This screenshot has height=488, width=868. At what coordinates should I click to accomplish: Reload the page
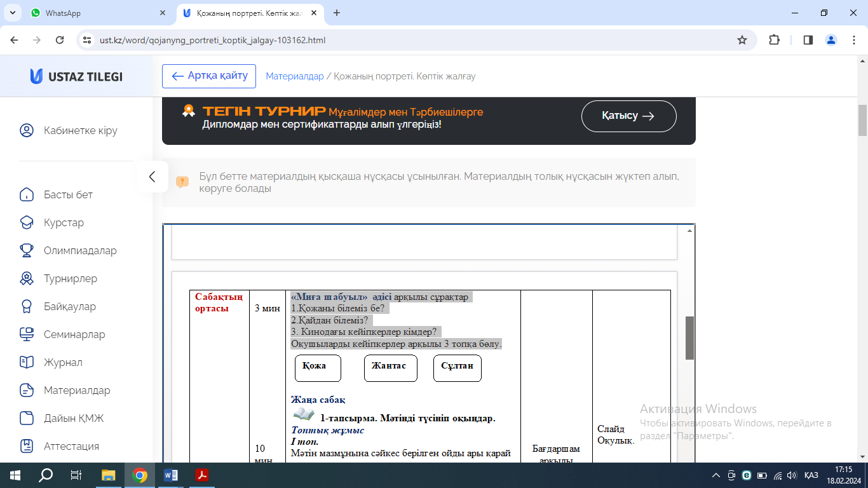[60, 40]
